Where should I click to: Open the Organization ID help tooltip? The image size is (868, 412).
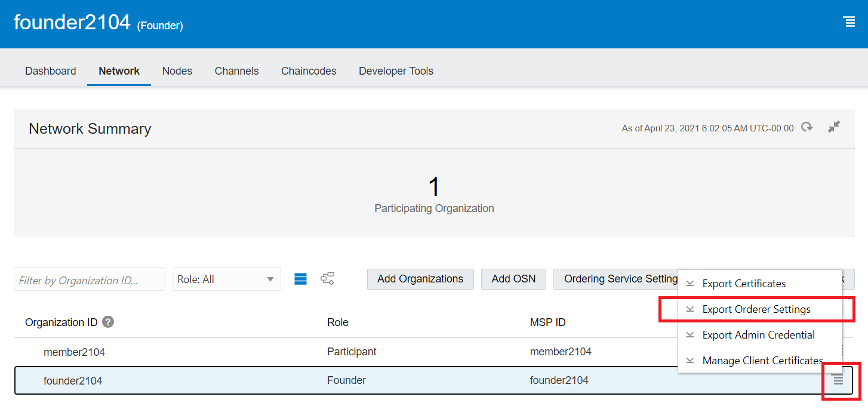[107, 322]
